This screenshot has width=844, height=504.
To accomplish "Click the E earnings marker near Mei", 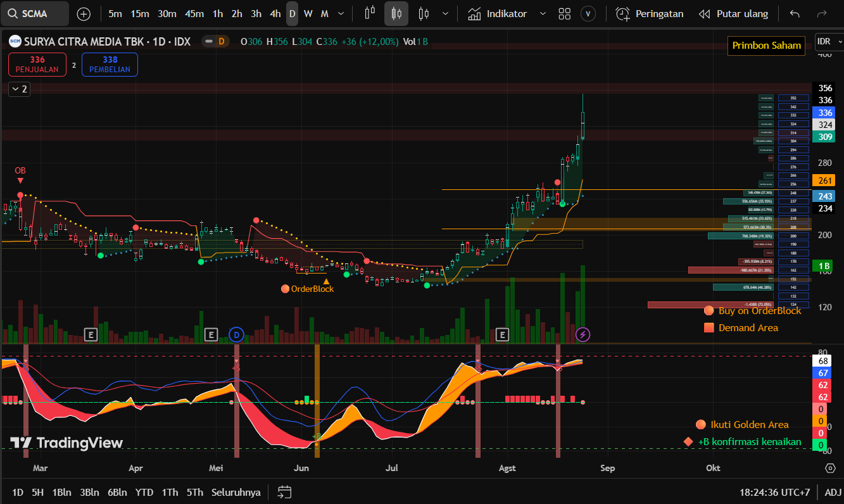I will [211, 334].
